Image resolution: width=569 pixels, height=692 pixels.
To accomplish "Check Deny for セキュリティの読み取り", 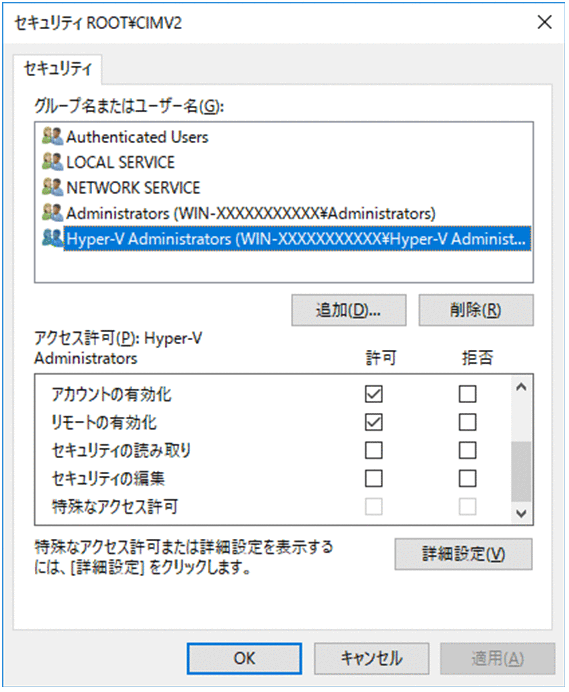I will coord(467,450).
